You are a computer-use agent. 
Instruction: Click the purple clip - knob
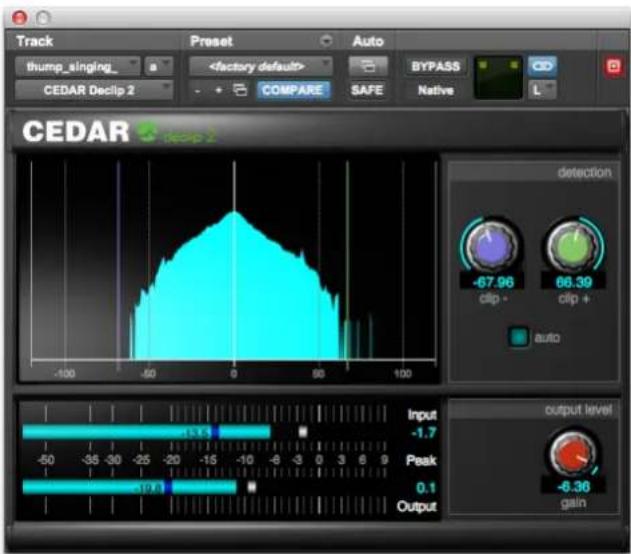pos(491,245)
